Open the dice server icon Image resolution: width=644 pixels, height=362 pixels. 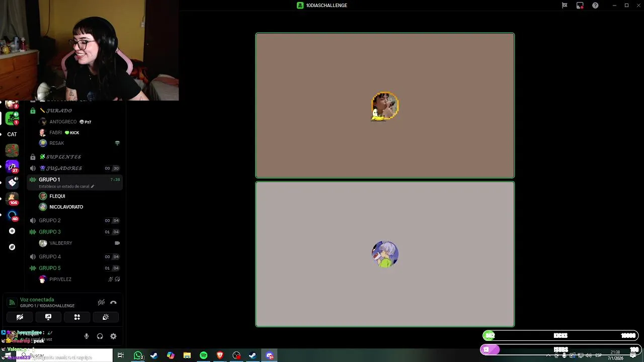click(x=12, y=183)
